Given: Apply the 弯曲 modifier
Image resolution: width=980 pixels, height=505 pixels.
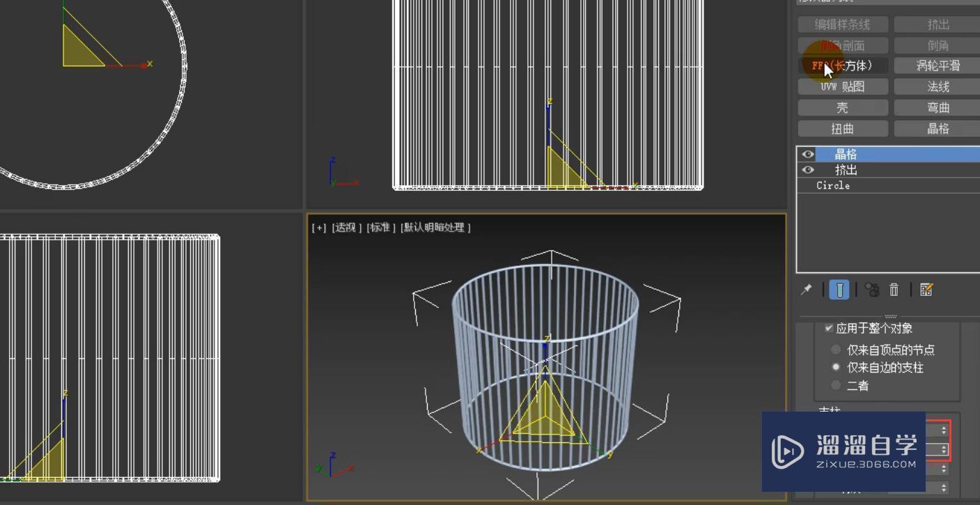Looking at the screenshot, I should (x=938, y=108).
